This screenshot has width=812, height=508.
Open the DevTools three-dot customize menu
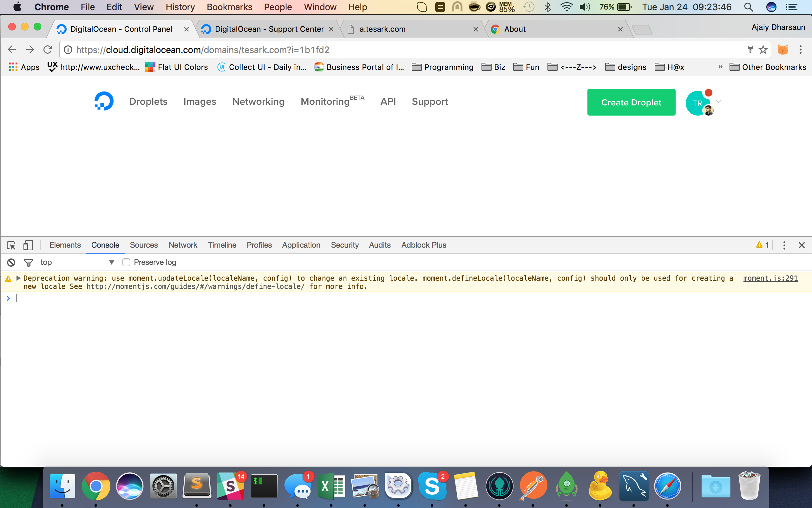pos(784,245)
